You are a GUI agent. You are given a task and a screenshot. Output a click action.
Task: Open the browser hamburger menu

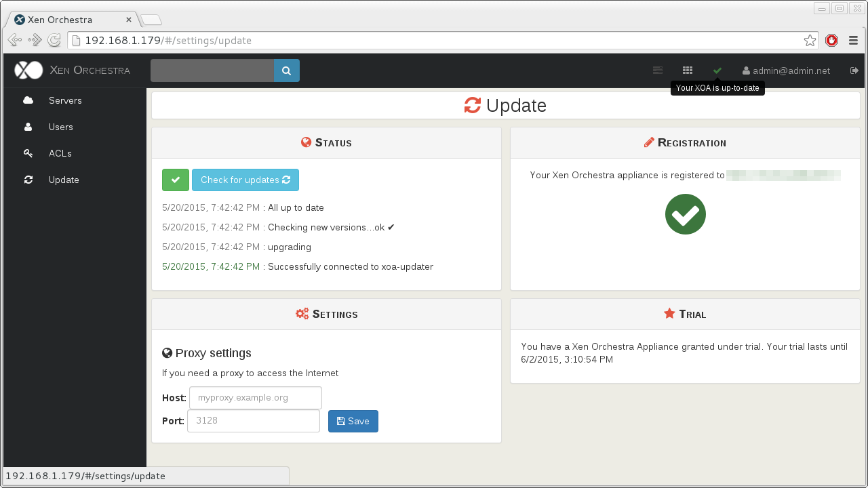point(853,41)
